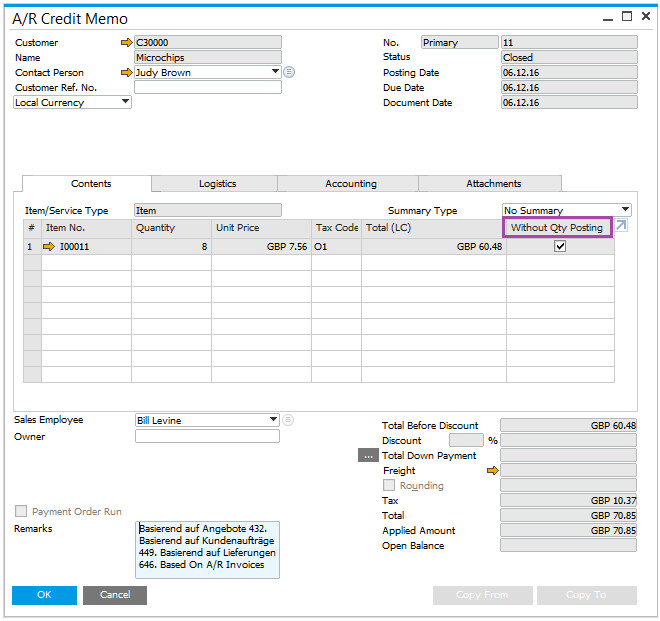Click the Name field showing Microchips
660x621 pixels.
(208, 57)
